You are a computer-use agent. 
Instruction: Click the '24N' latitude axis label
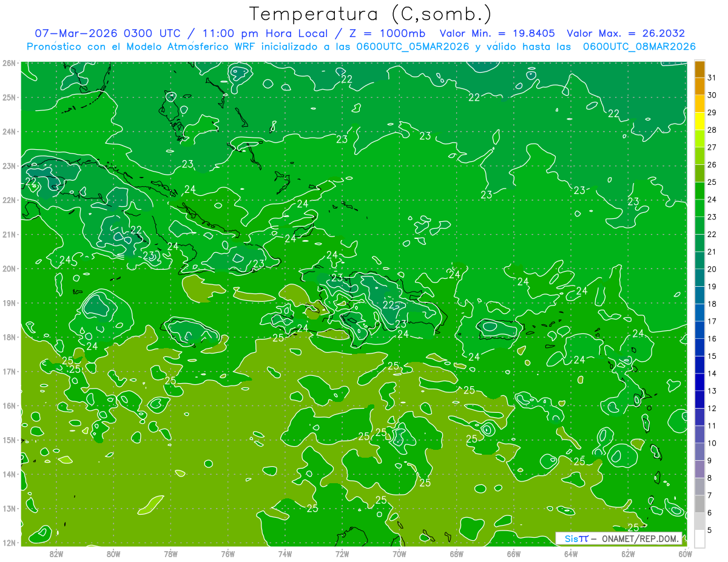click(x=9, y=132)
